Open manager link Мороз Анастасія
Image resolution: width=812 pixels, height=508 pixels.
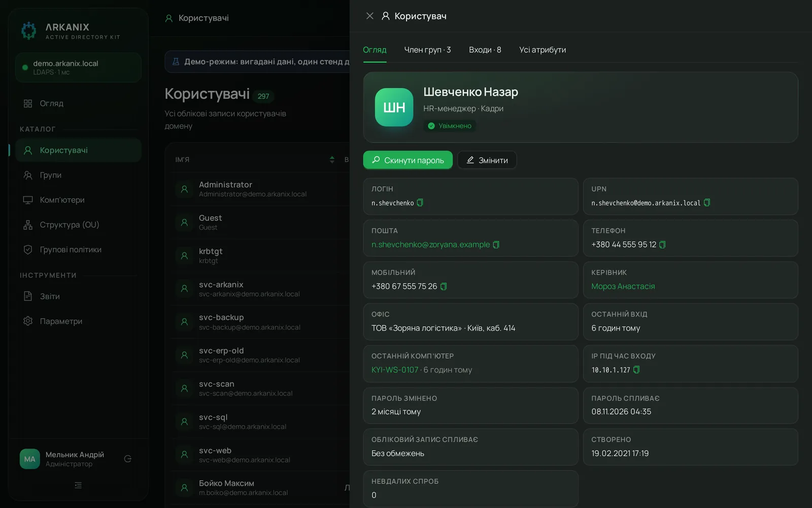click(623, 287)
